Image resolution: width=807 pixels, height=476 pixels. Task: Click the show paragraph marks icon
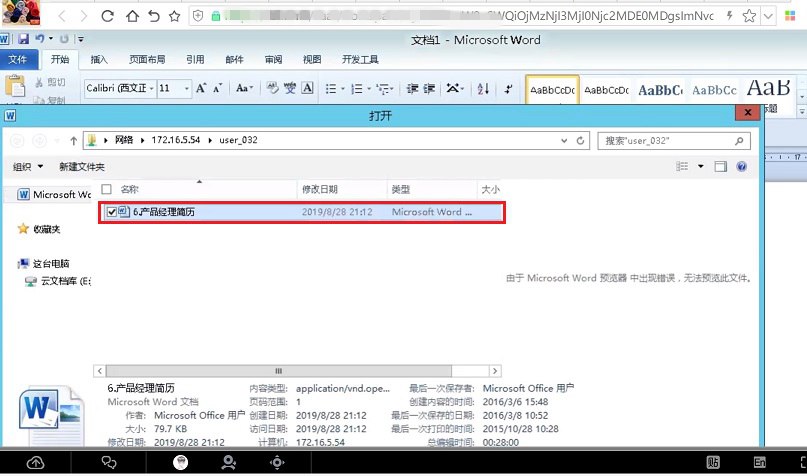(x=508, y=89)
